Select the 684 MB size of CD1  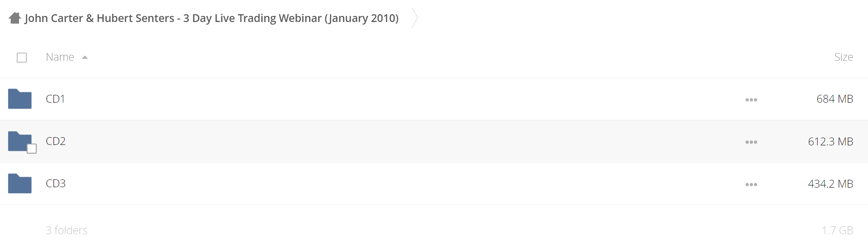coord(835,99)
